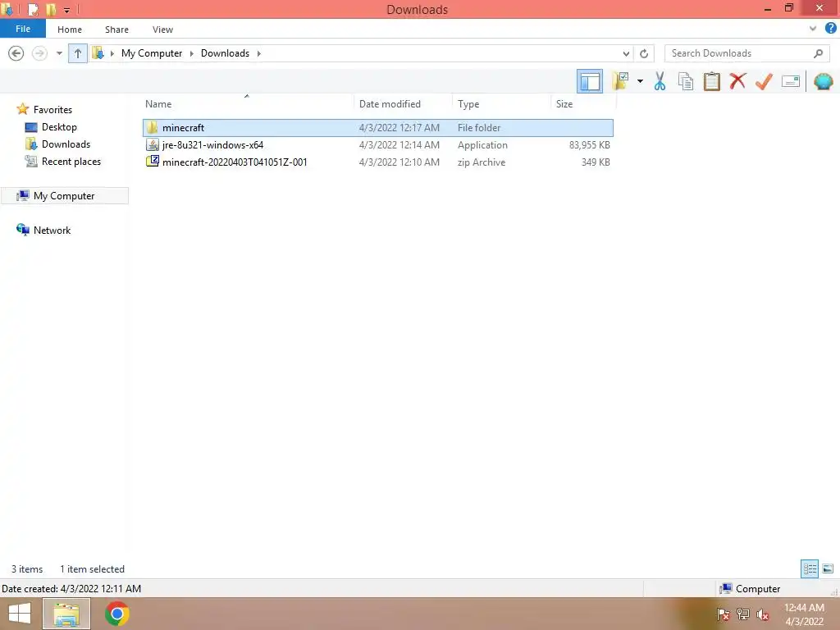
Task: Expand the ribbon with the chevron
Action: [x=813, y=29]
